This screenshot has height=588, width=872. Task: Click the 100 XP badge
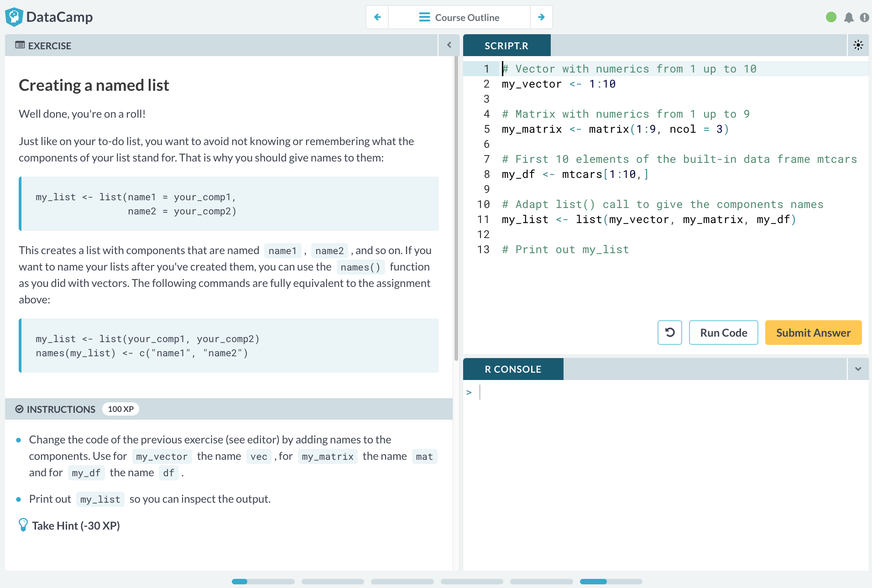120,409
